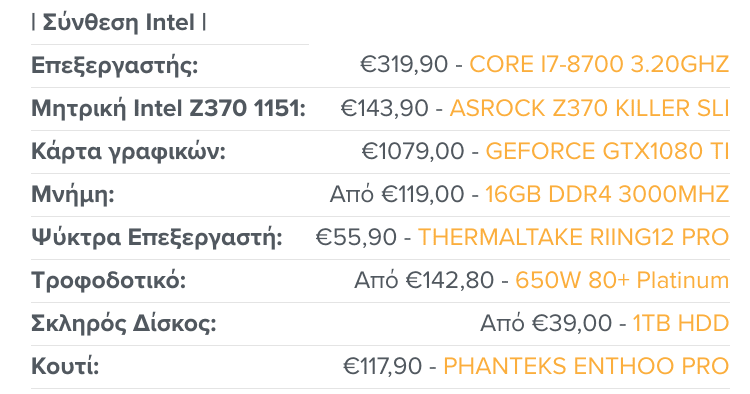
Task: Click the Μνήμη label
Action: click(73, 195)
